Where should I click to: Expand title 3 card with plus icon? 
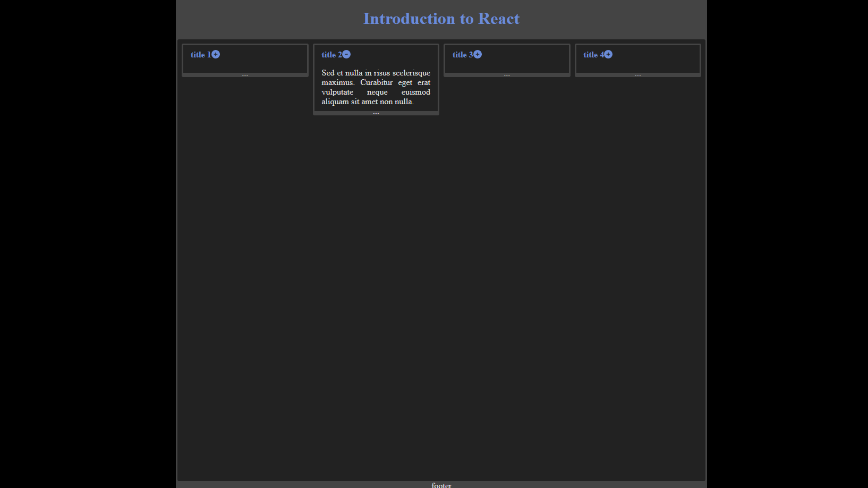(x=478, y=54)
